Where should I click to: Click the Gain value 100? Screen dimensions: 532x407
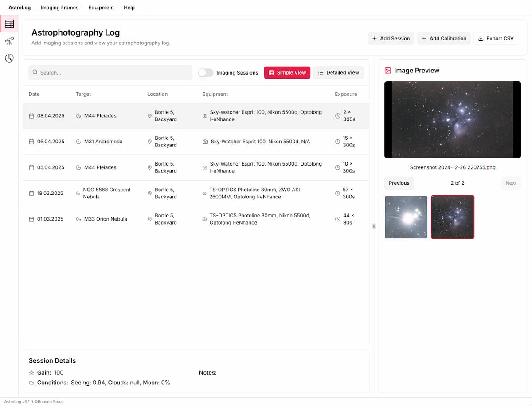click(x=59, y=373)
